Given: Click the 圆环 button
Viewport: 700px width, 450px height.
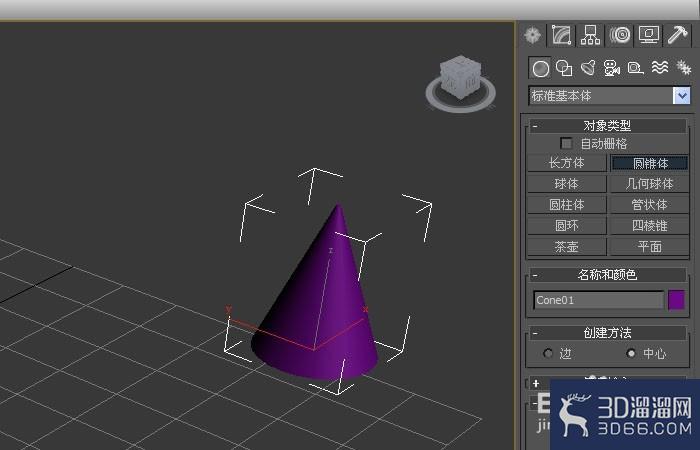Looking at the screenshot, I should point(567,225).
